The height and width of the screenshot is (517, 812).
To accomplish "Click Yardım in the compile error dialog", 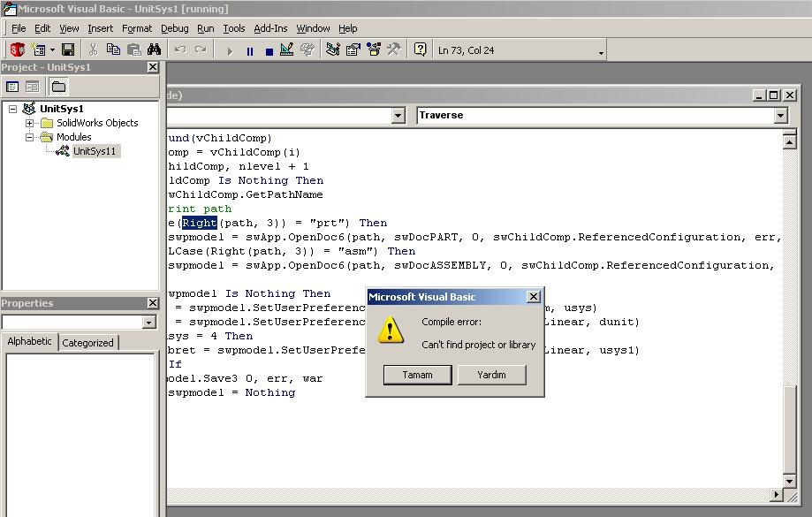I will (x=491, y=375).
